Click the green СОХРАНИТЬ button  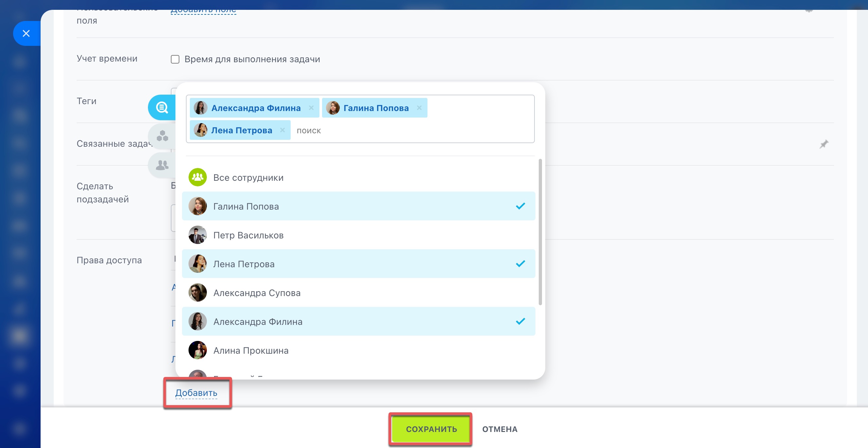tap(431, 429)
